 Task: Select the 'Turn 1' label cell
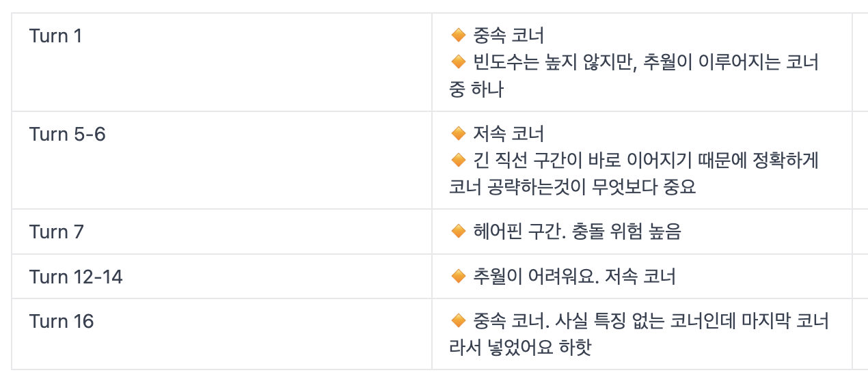coord(56,36)
